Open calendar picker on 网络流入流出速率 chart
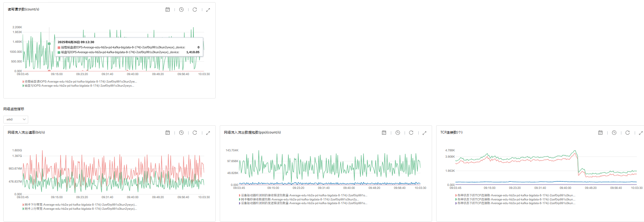 pyautogui.click(x=167, y=133)
